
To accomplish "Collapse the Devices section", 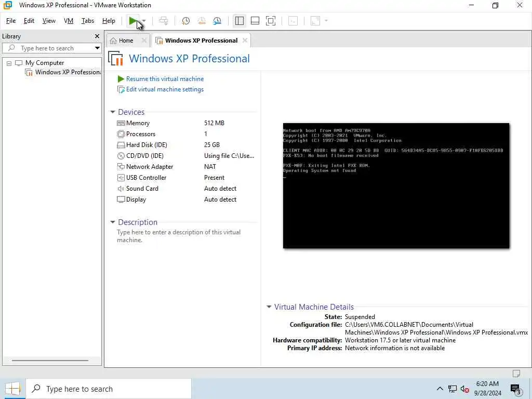I will (113, 112).
